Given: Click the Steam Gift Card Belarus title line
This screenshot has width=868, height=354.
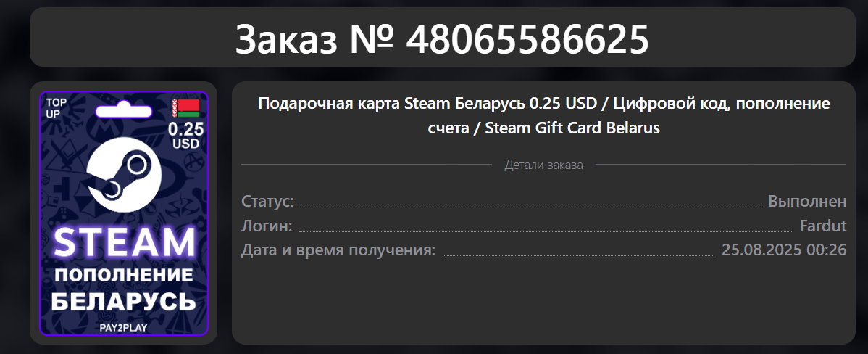Looking at the screenshot, I should (572, 128).
